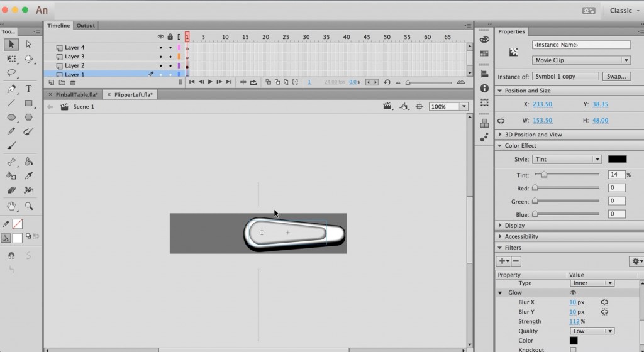
Task: Open the filter Type Inner dropdown
Action: (x=592, y=283)
